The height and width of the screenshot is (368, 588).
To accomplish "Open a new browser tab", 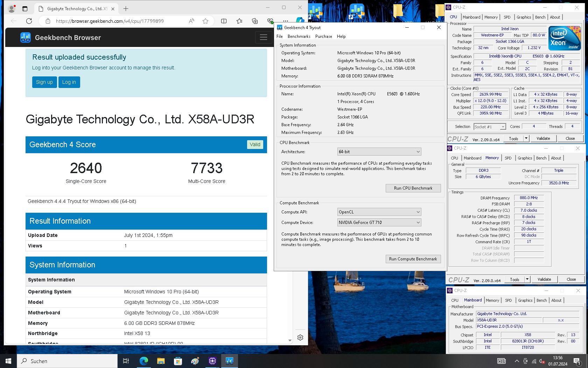I will (x=126, y=8).
